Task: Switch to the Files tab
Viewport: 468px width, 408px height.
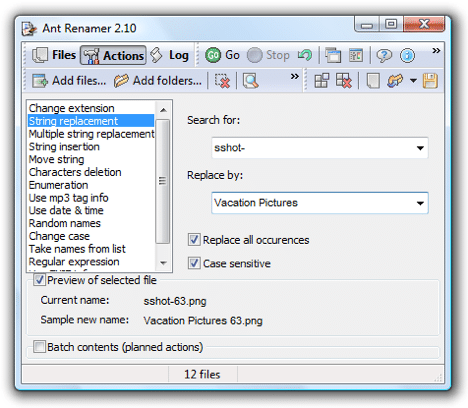Action: [54, 55]
